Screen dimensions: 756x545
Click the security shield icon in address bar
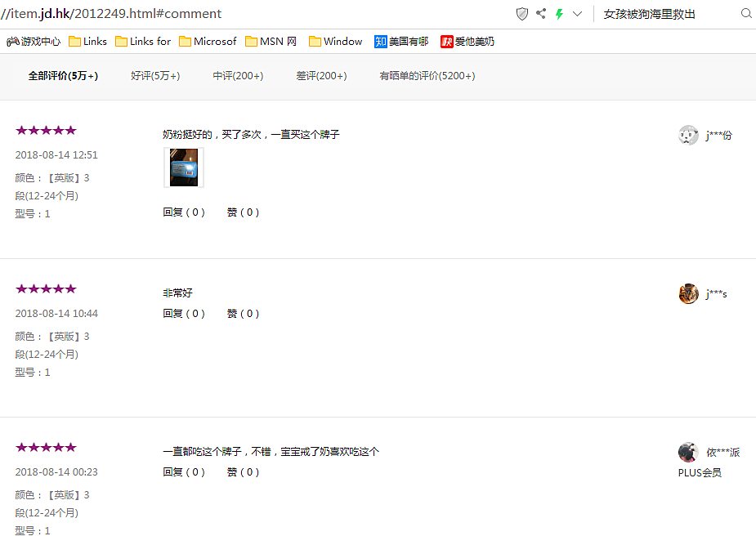tap(522, 14)
